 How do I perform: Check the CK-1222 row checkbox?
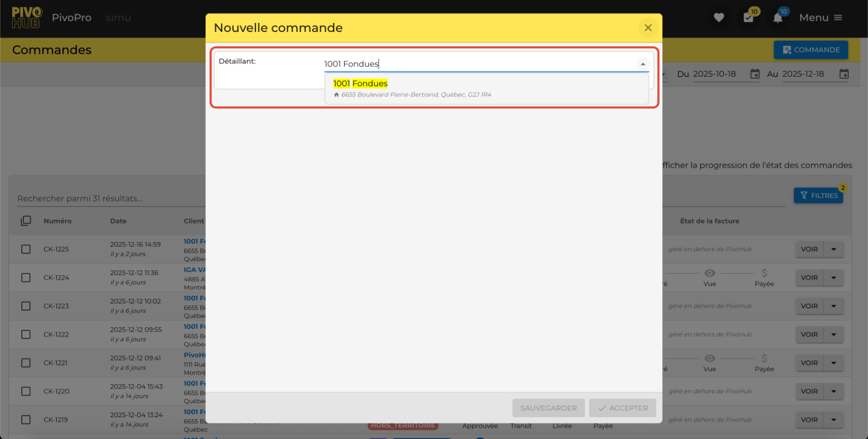click(26, 335)
